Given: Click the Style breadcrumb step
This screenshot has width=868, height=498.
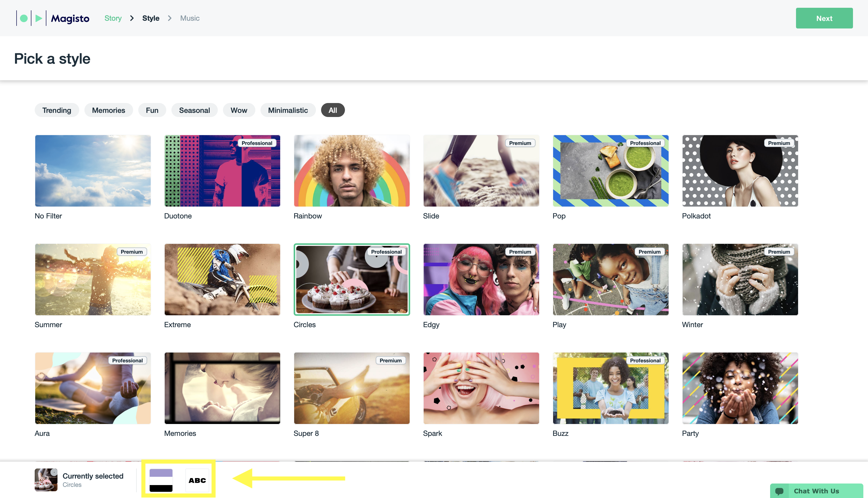Looking at the screenshot, I should [151, 18].
